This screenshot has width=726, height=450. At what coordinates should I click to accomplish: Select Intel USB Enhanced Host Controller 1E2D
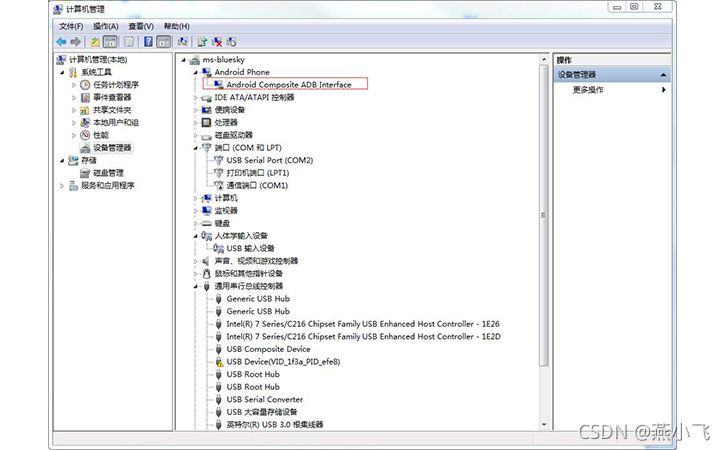click(363, 337)
